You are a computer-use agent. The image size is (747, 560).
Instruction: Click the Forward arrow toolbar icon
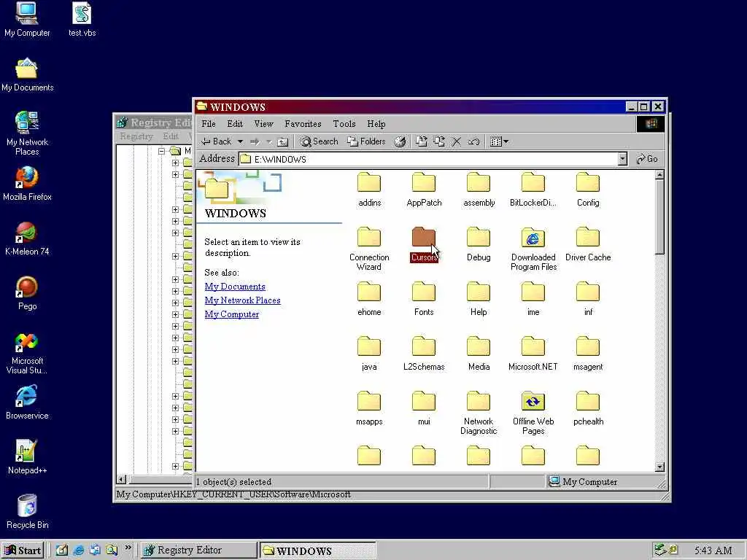(x=255, y=141)
